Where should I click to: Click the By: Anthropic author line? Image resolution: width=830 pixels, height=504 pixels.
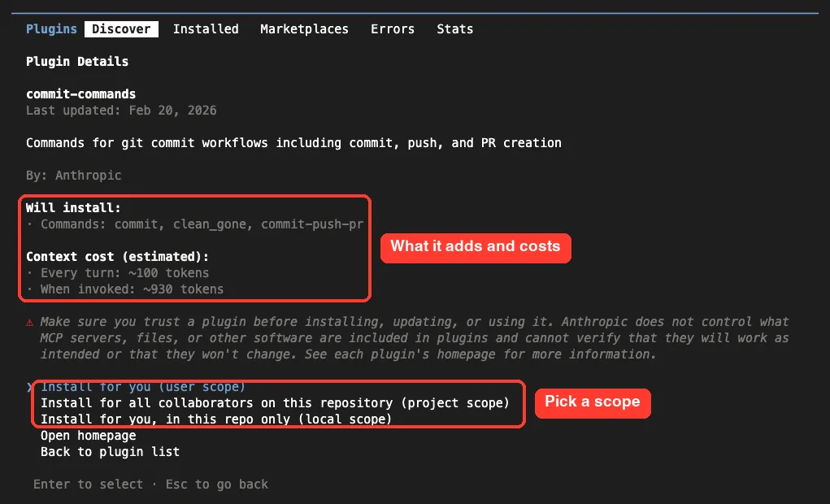click(x=74, y=176)
